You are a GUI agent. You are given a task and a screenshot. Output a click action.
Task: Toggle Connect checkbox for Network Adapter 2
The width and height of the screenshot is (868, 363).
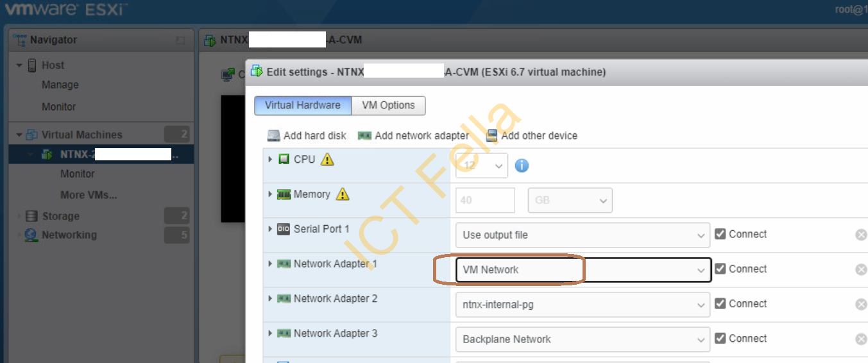(x=720, y=303)
